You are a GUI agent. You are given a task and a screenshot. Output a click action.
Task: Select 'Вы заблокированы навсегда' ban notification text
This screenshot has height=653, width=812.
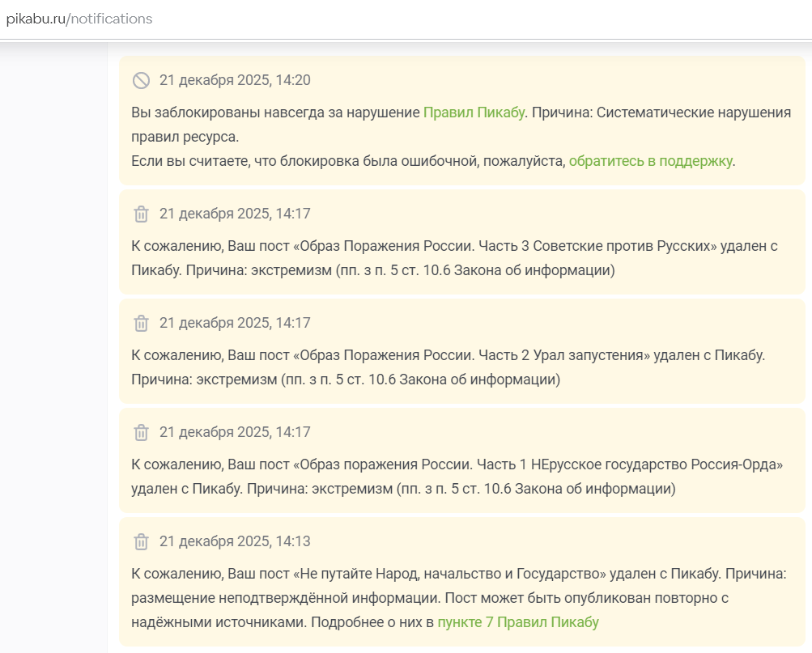461,125
